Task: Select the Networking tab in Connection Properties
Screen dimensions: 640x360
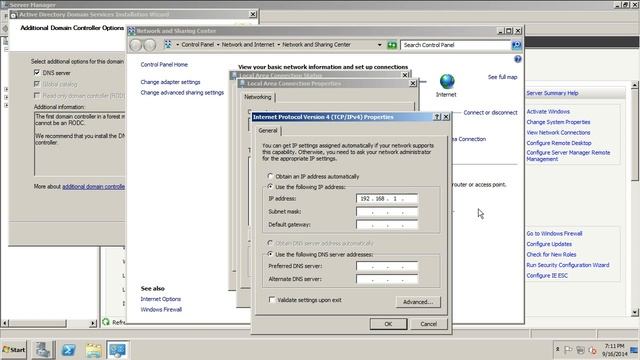Action: tap(258, 97)
